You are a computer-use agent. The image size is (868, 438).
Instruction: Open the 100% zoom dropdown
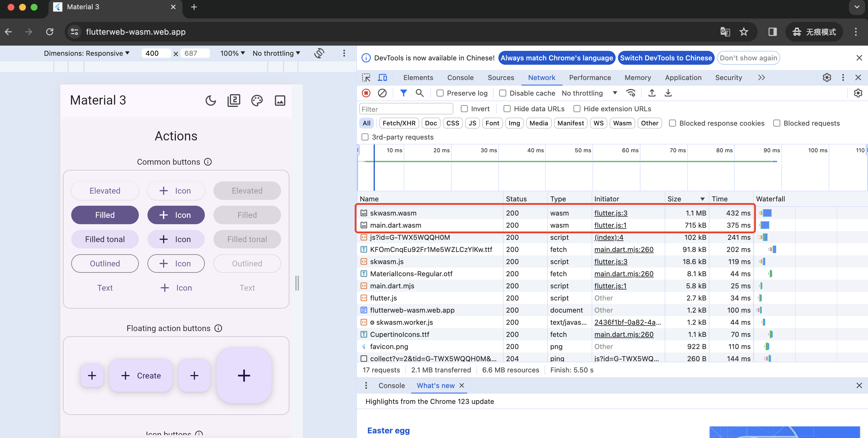232,53
